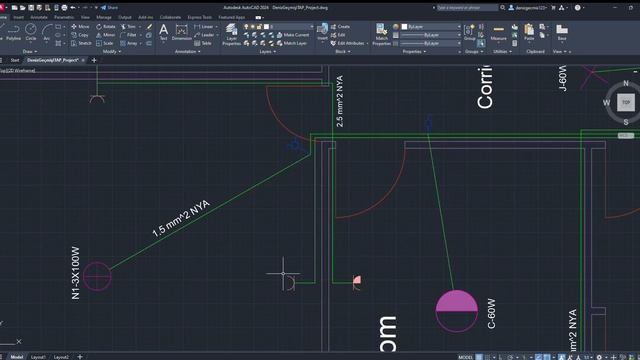Open the Manage ribbon tab
640x360 pixels.
pos(104,18)
